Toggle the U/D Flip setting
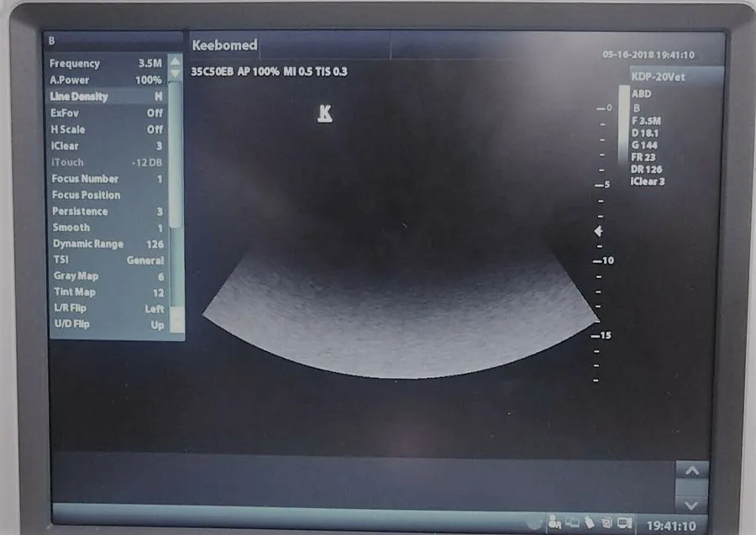Screen dimensions: 756x535 pos(109,324)
